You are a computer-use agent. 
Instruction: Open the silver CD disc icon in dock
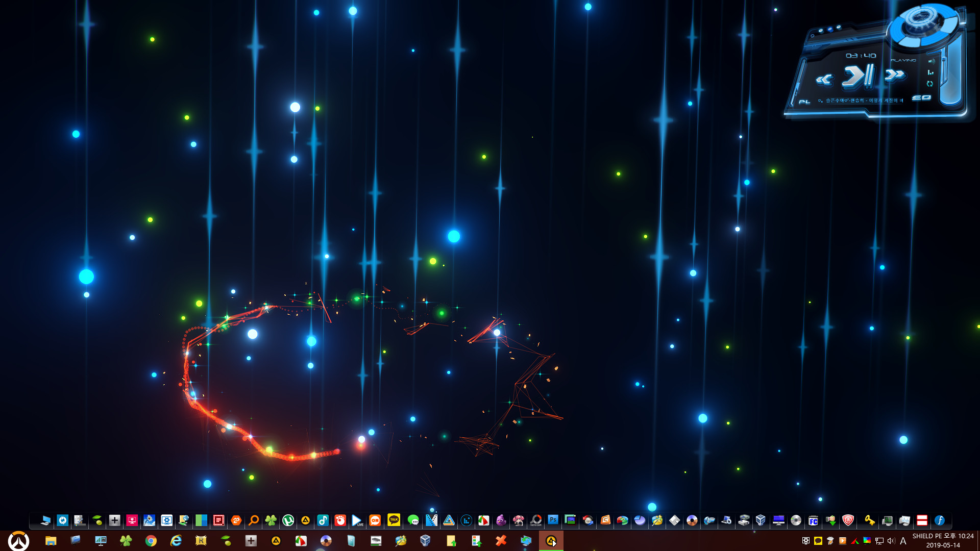point(796,520)
